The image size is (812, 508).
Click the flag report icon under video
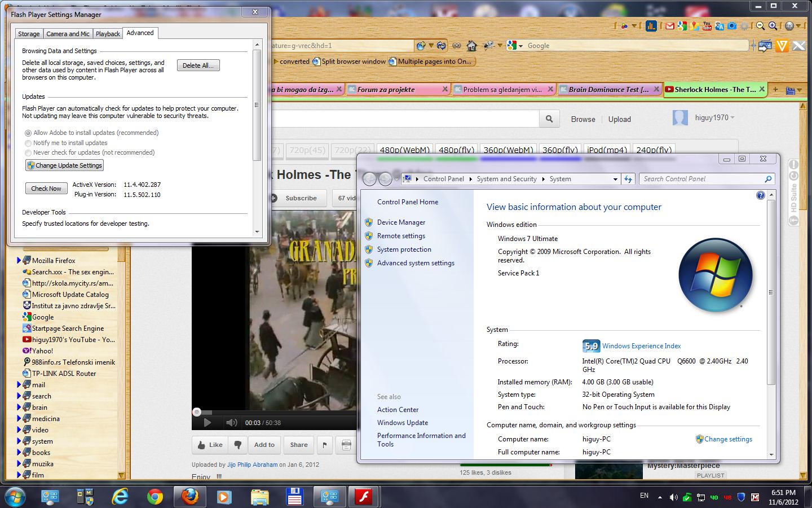pyautogui.click(x=325, y=445)
